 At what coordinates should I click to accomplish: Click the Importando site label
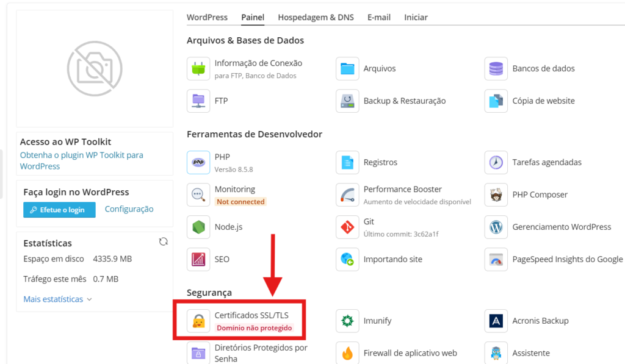pyautogui.click(x=392, y=259)
